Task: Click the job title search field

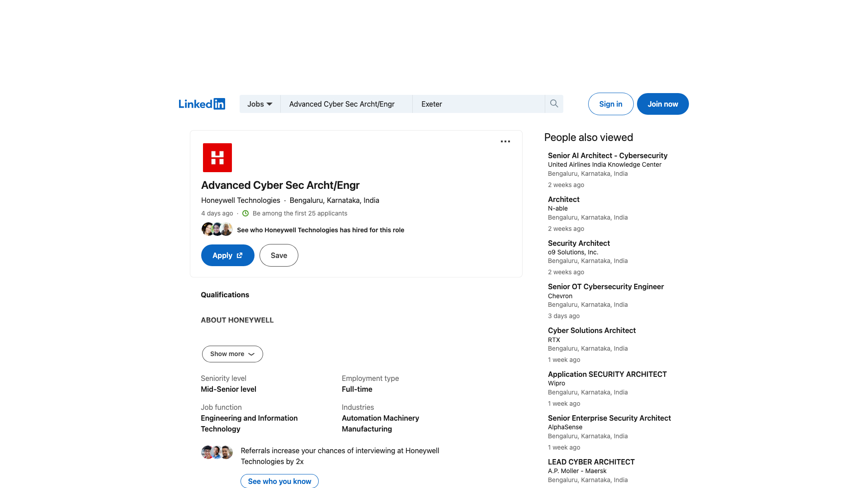Action: pyautogui.click(x=346, y=104)
